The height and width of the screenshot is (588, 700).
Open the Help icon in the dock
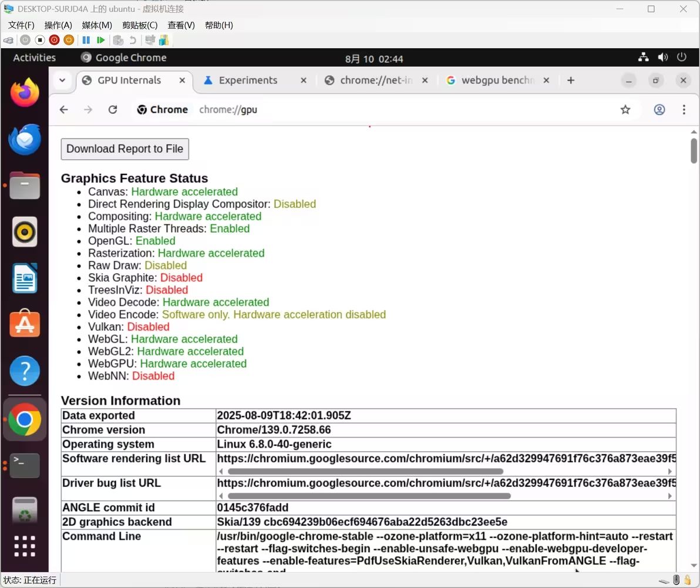pos(25,371)
